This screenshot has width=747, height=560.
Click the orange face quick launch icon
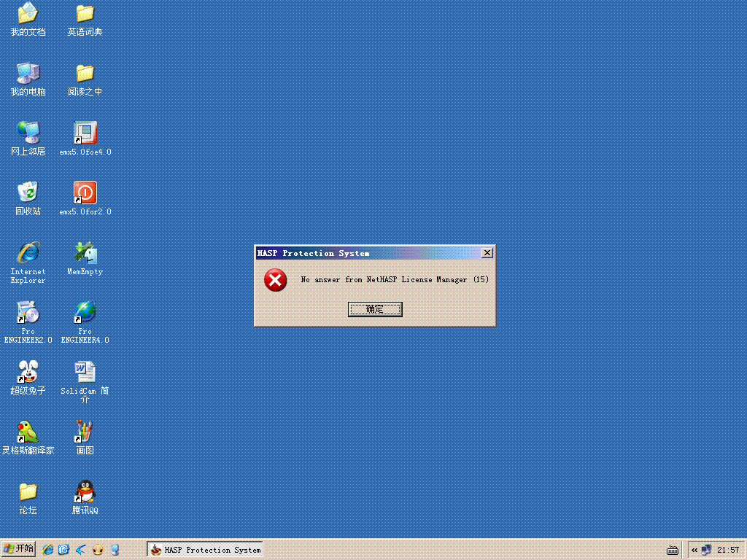(x=98, y=550)
